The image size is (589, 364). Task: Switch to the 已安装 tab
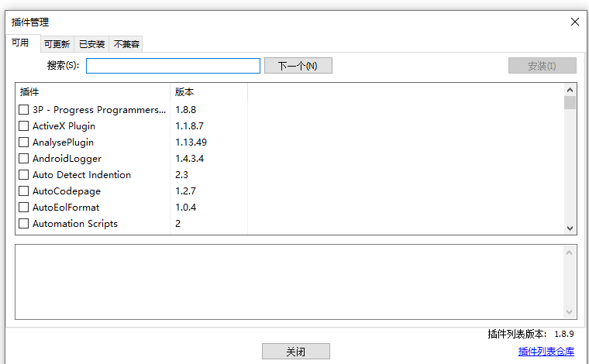point(91,44)
